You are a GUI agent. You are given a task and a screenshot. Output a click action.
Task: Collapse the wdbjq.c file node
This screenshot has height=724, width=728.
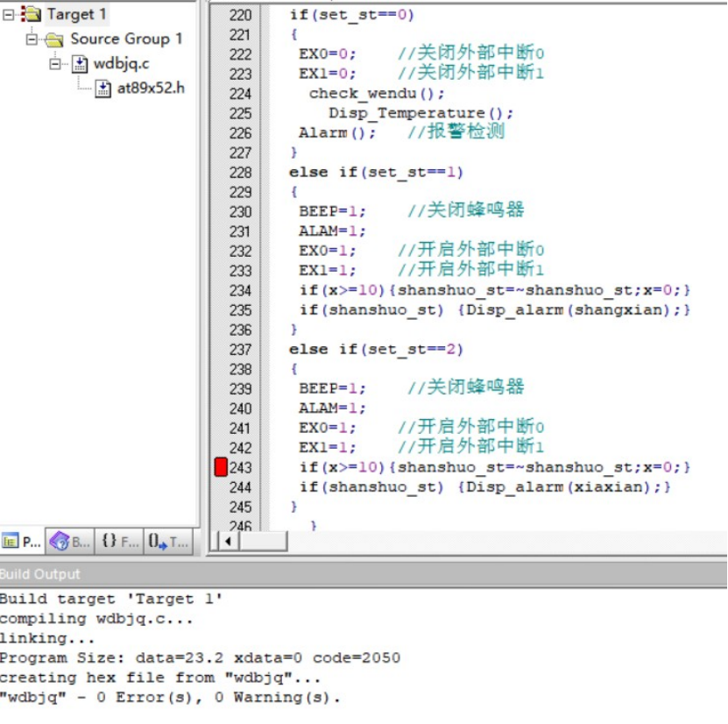[55, 64]
